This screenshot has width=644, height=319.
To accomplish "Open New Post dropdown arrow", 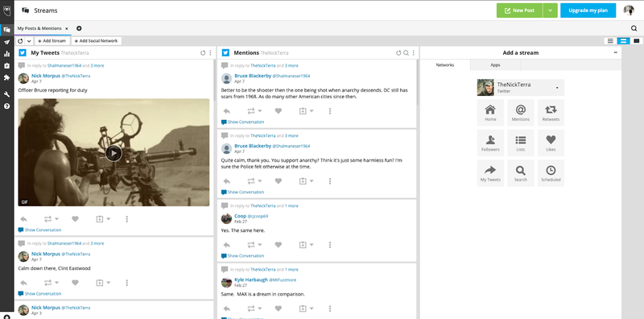I will tap(550, 10).
